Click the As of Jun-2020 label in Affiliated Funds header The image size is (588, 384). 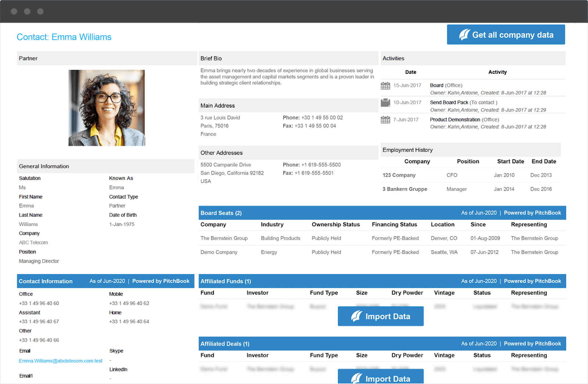point(479,281)
